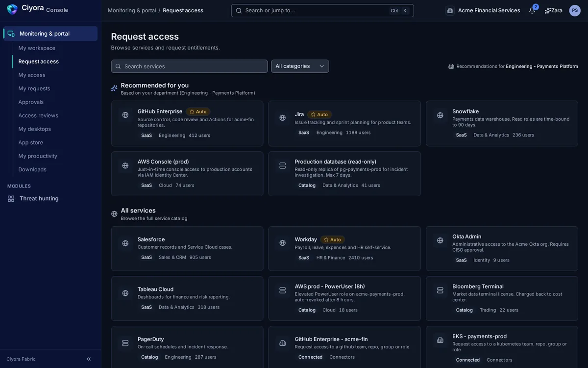Click Auto badge on Jira card
Screen dimensions: 588x368
[x=319, y=114]
